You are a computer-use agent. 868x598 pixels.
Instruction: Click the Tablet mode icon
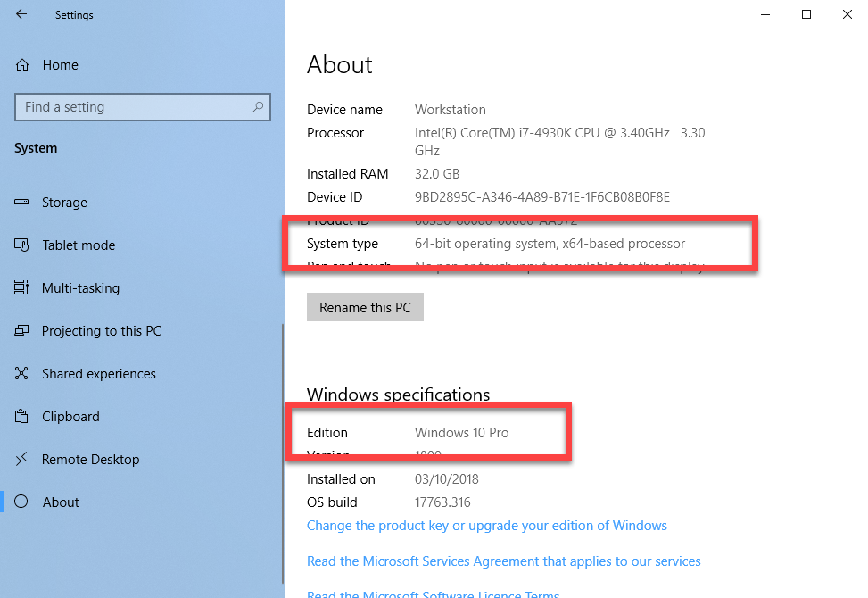(21, 245)
